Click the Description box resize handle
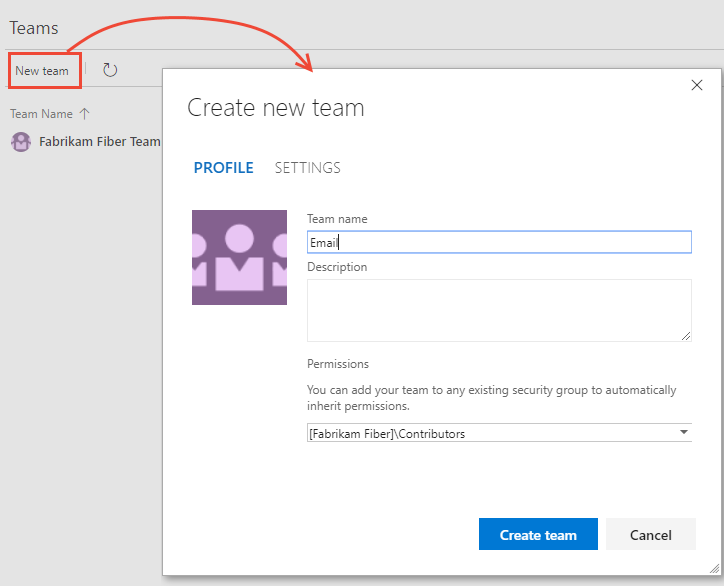 (x=686, y=336)
